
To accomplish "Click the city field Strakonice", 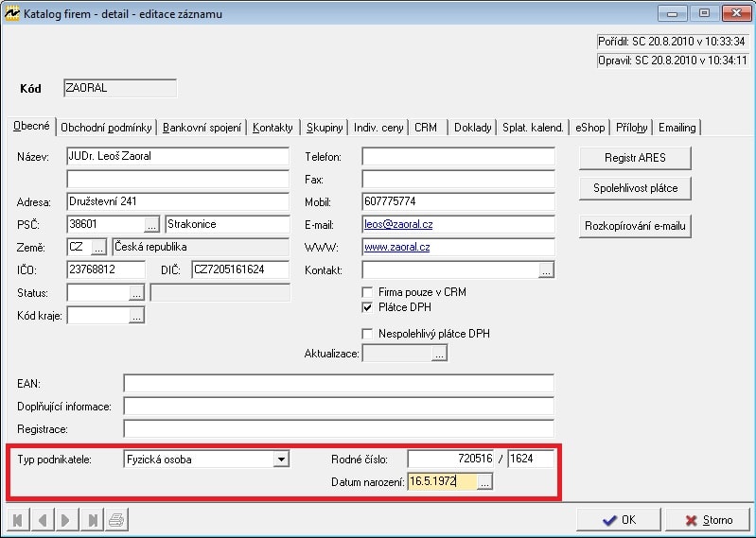I will click(227, 224).
